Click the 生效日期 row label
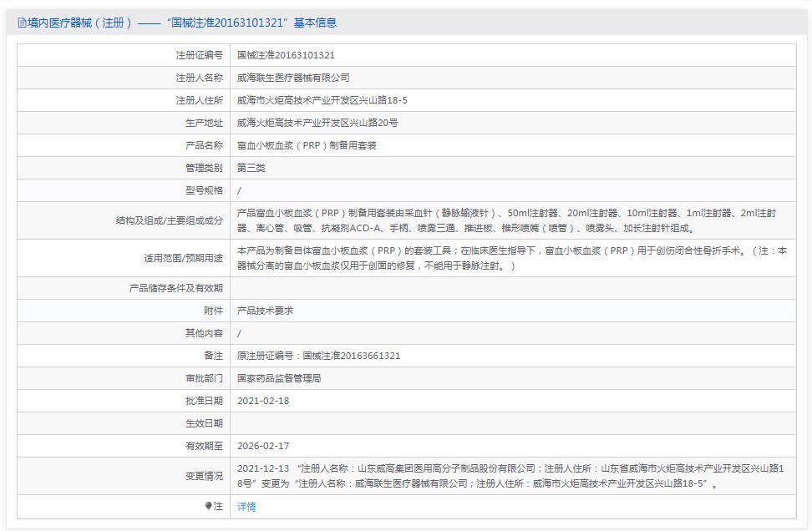 pyautogui.click(x=204, y=423)
